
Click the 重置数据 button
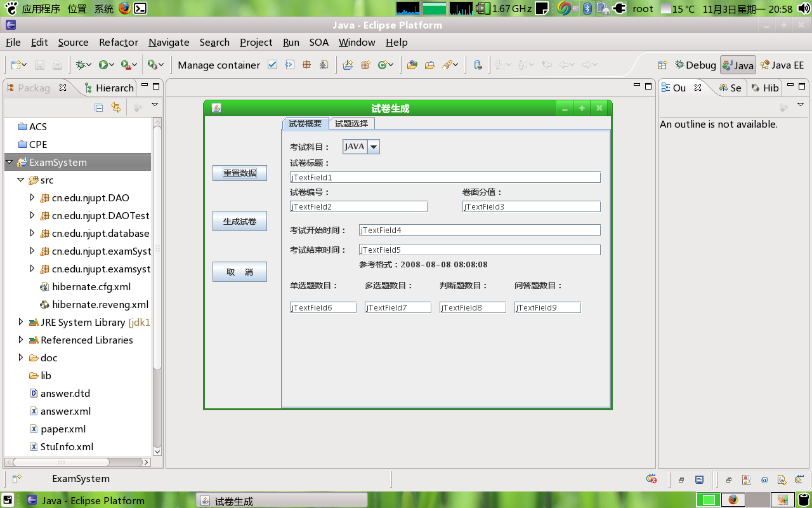tap(239, 173)
